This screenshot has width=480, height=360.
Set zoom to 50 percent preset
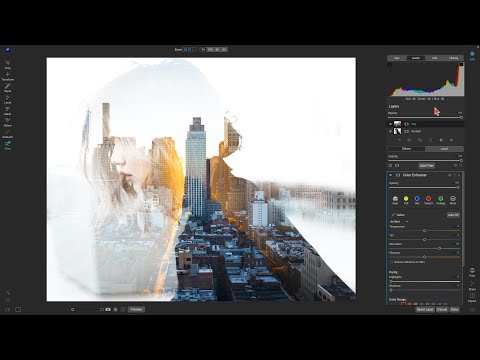pos(217,49)
